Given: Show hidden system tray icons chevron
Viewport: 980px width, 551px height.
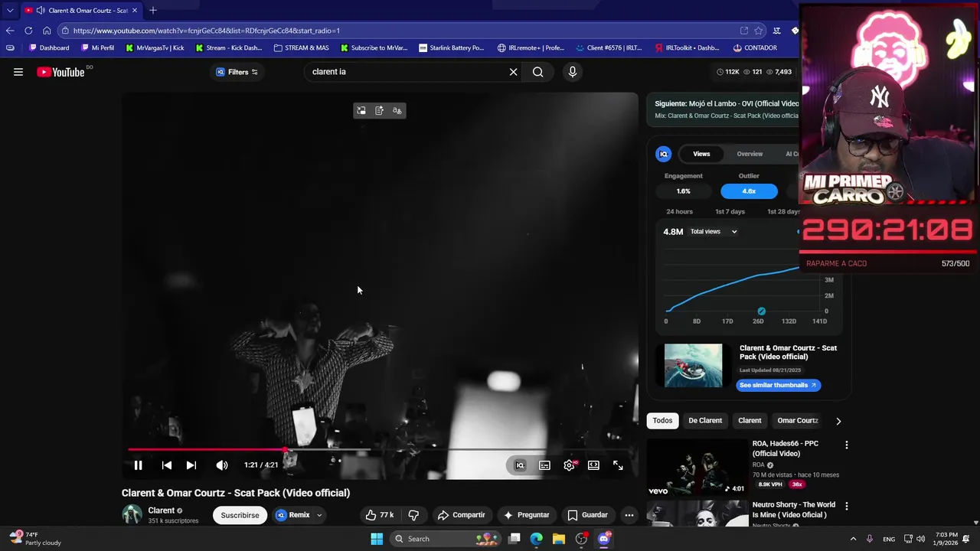Looking at the screenshot, I should [x=853, y=539].
